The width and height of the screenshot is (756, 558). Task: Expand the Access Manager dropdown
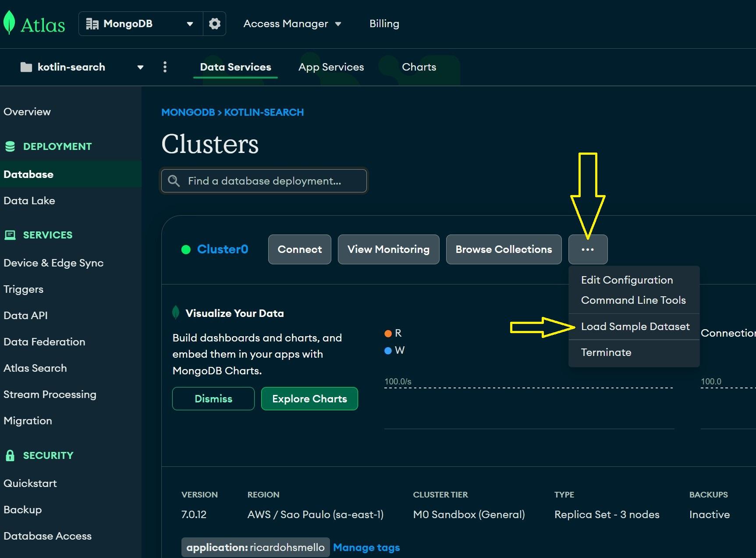pyautogui.click(x=338, y=24)
